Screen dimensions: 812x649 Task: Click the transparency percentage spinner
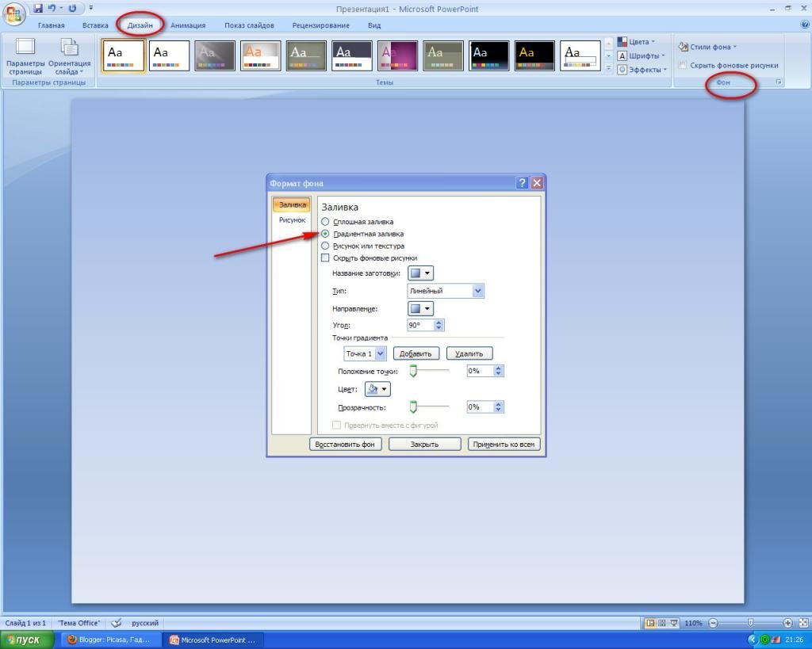485,407
